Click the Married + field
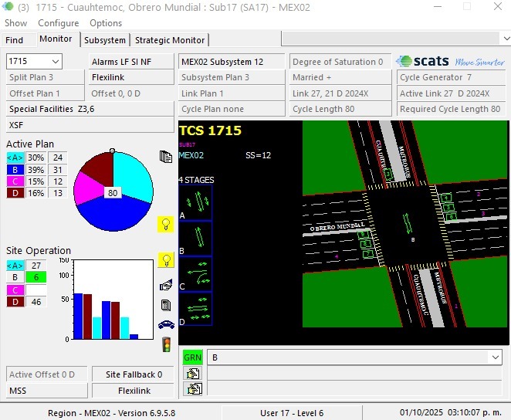This screenshot has height=420, width=511. [340, 77]
